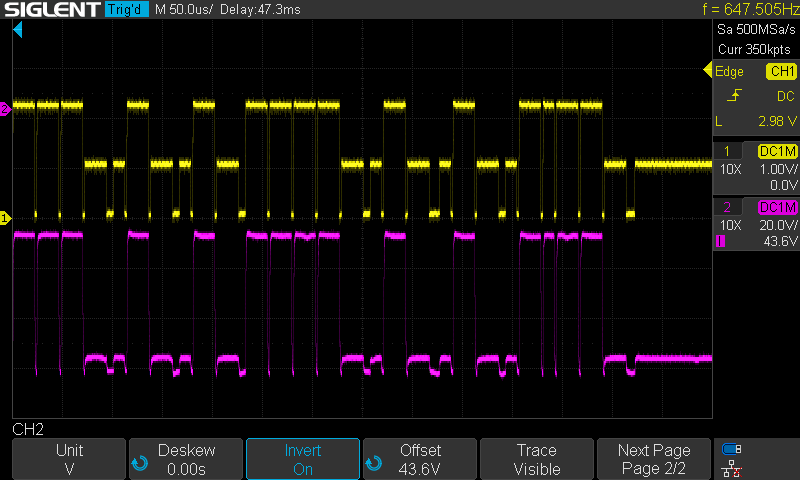The image size is (800, 480).
Task: Click channel 2 10X probe label
Action: pyautogui.click(x=730, y=225)
